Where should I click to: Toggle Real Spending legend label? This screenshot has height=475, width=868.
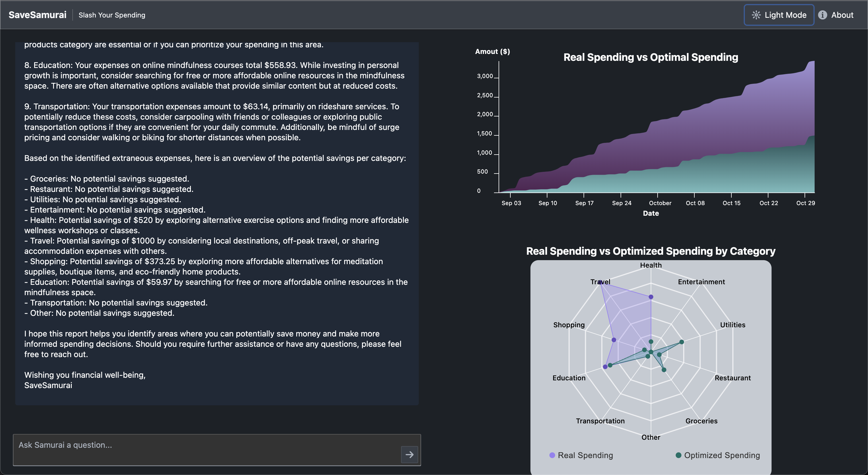click(585, 455)
